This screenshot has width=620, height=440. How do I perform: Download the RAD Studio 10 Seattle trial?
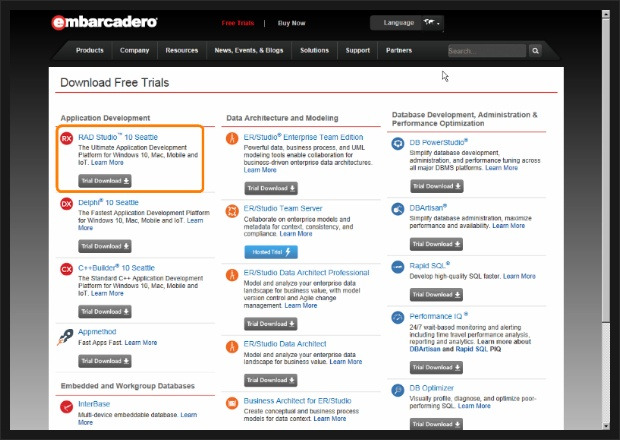105,181
